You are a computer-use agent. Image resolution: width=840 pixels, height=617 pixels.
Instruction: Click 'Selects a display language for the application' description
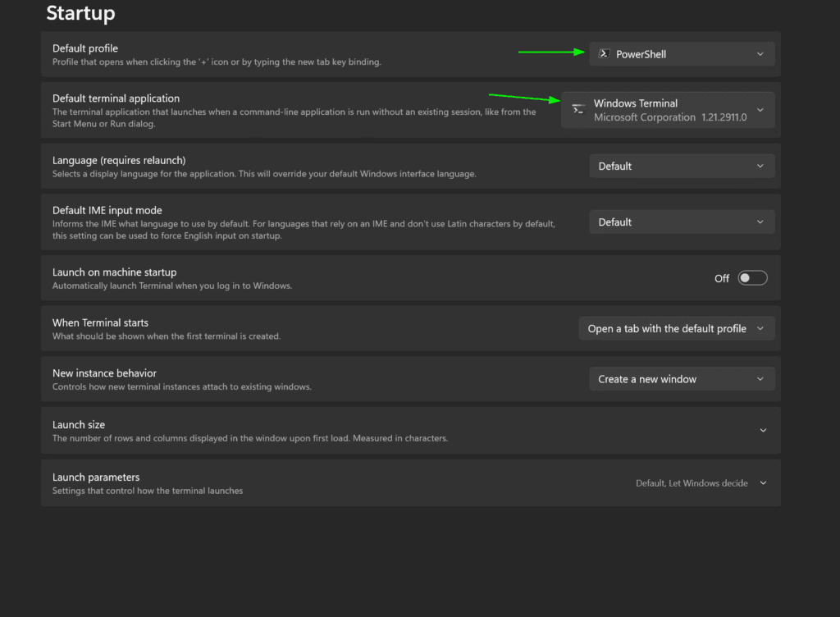point(264,174)
